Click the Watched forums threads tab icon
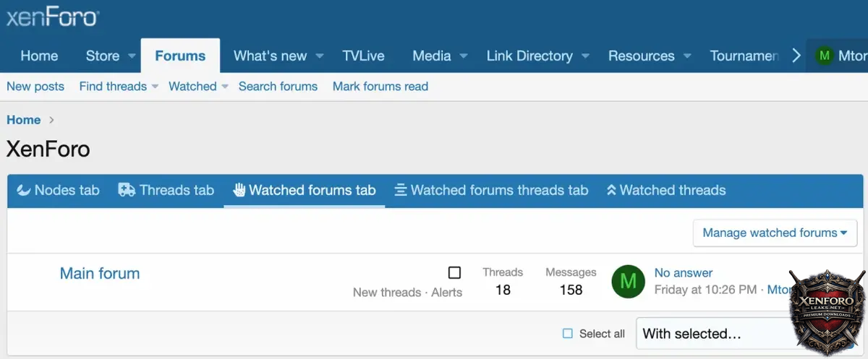This screenshot has height=359, width=868. coord(401,190)
